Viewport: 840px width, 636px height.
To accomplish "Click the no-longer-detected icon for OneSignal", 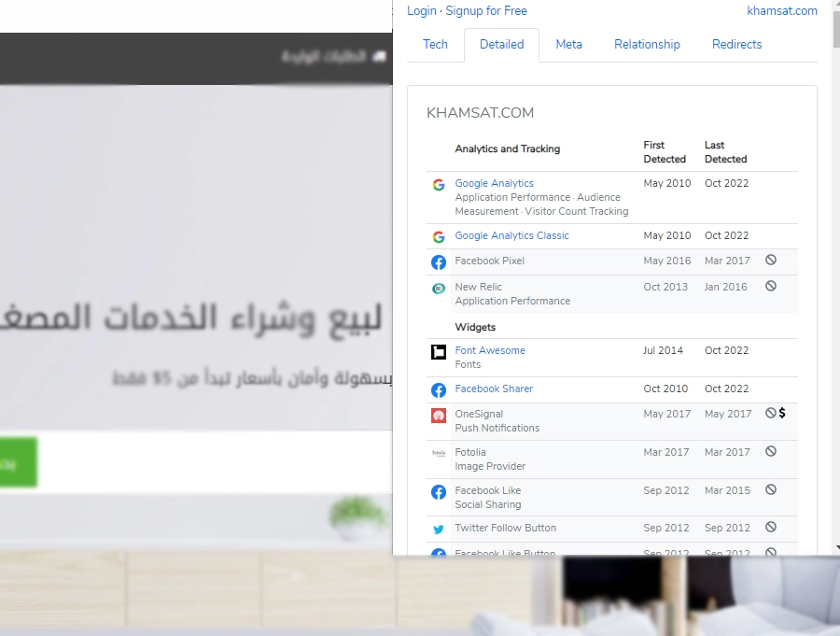I will [x=770, y=413].
